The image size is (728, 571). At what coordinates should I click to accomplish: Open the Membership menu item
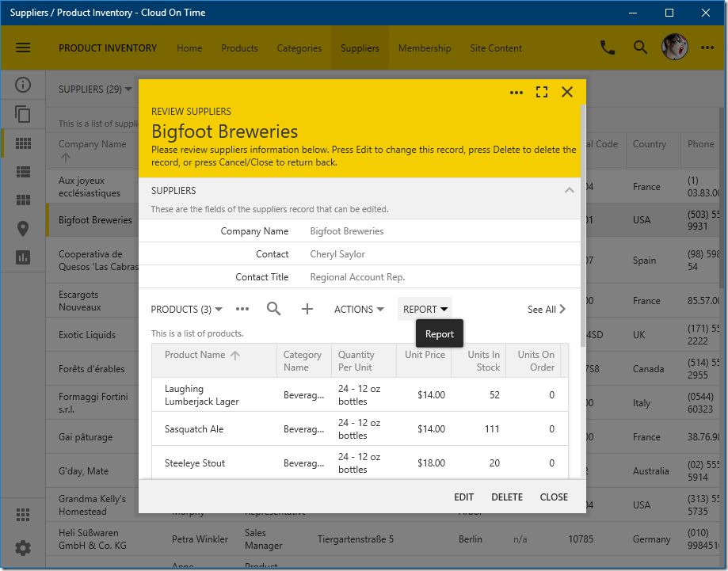point(425,48)
